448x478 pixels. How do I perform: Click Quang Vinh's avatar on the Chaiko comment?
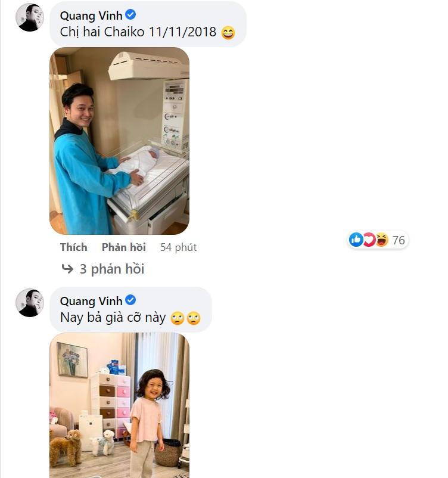click(x=29, y=17)
